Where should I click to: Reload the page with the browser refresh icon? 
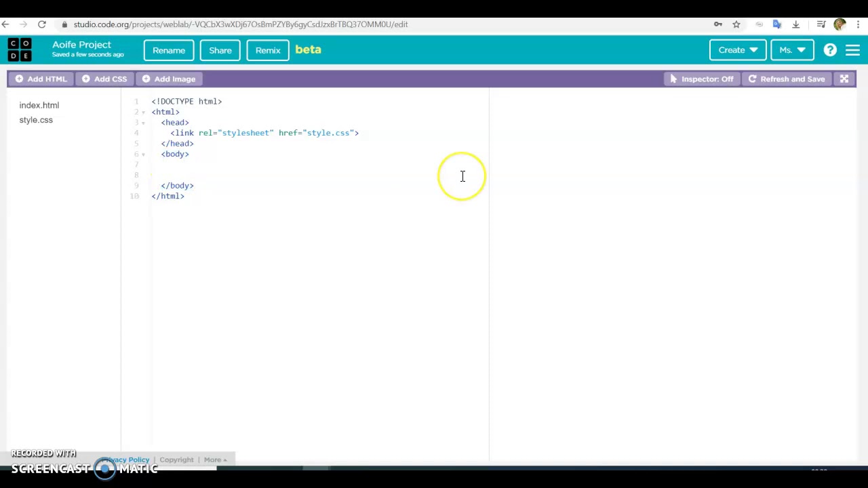(x=42, y=24)
